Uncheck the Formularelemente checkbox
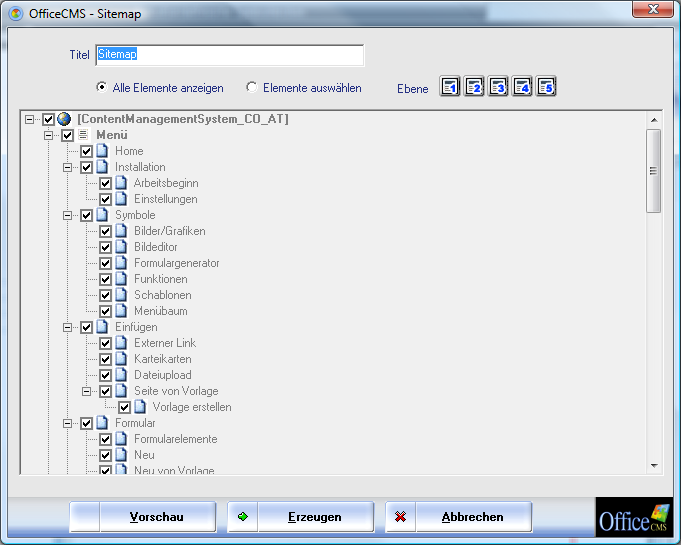The height and width of the screenshot is (545, 681). [x=106, y=439]
